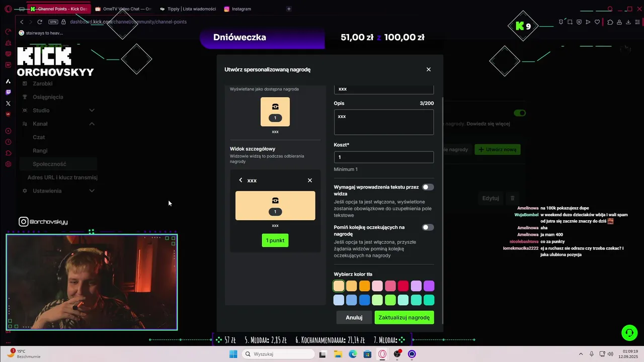The width and height of the screenshot is (644, 362).
Task: Select Społeczność in sidebar
Action: 59,164
